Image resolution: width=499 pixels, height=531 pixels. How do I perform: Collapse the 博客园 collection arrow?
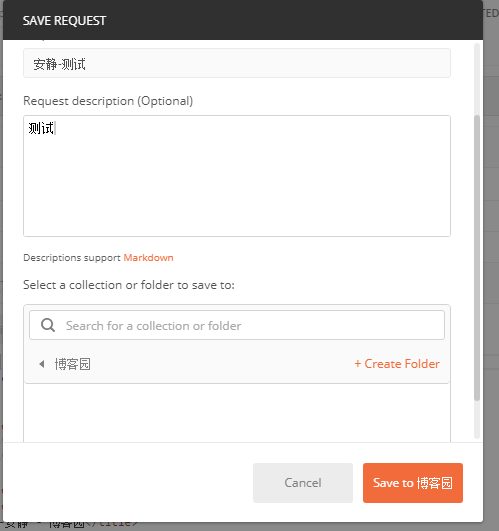[42, 364]
